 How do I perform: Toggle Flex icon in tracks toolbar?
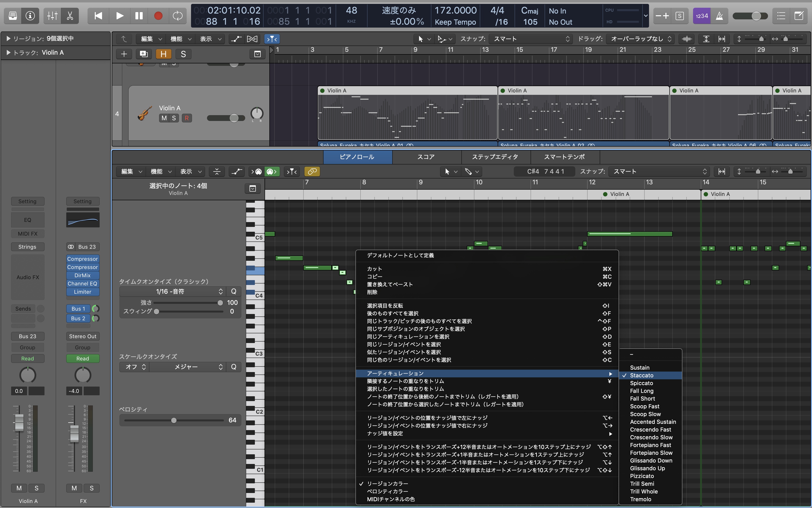pos(252,39)
